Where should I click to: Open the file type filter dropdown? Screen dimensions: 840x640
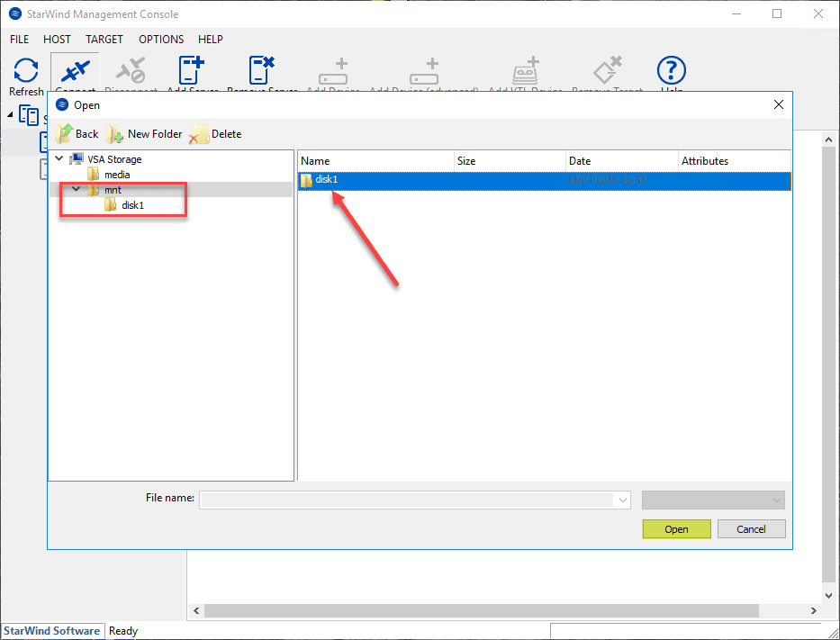713,500
